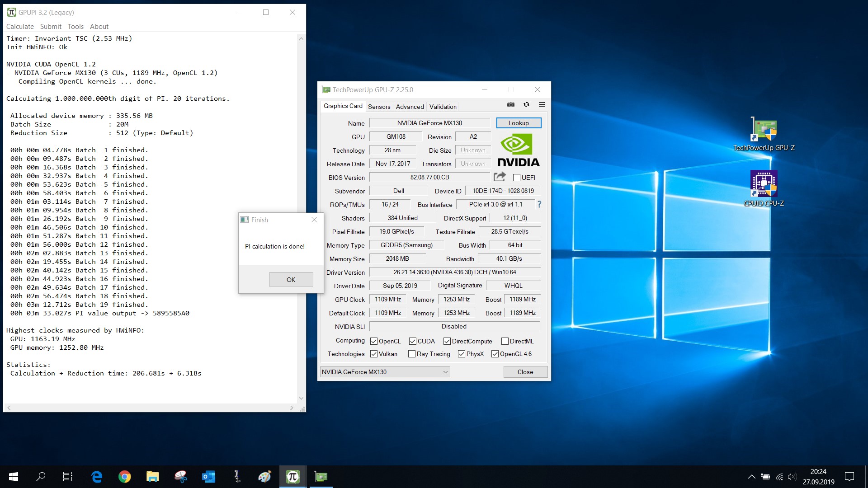The width and height of the screenshot is (868, 488).
Task: Open Outlook from taskbar
Action: [x=209, y=476]
